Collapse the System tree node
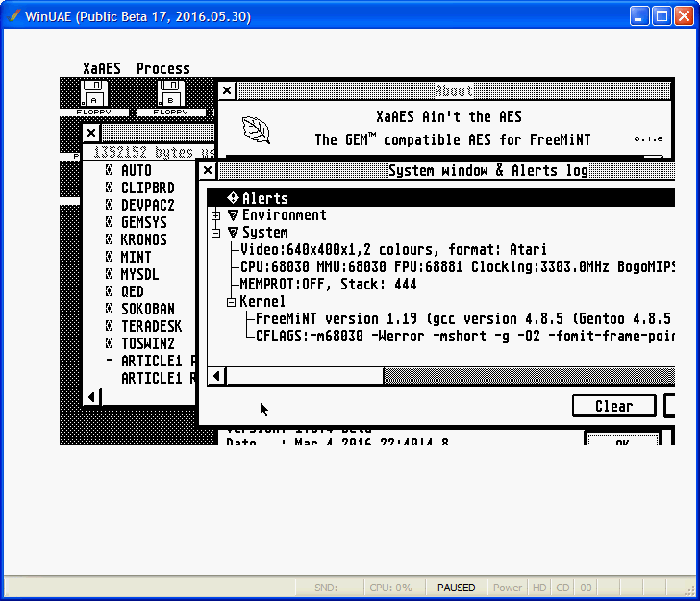 216,233
